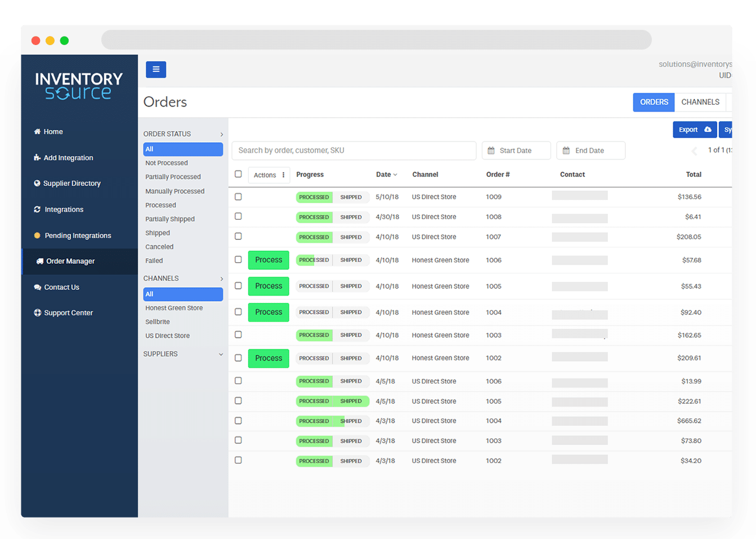Click the Integrations sync arrows icon

(37, 210)
